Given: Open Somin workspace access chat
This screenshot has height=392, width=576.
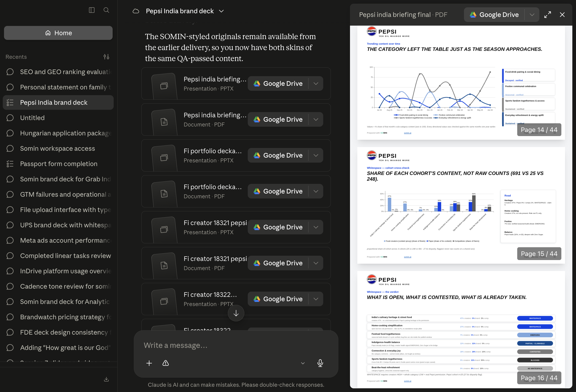Looking at the screenshot, I should [58, 148].
